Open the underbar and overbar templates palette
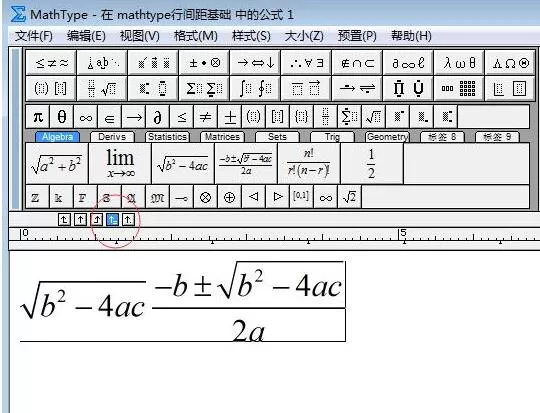Screen dimensions: 540x413 [x=306, y=89]
